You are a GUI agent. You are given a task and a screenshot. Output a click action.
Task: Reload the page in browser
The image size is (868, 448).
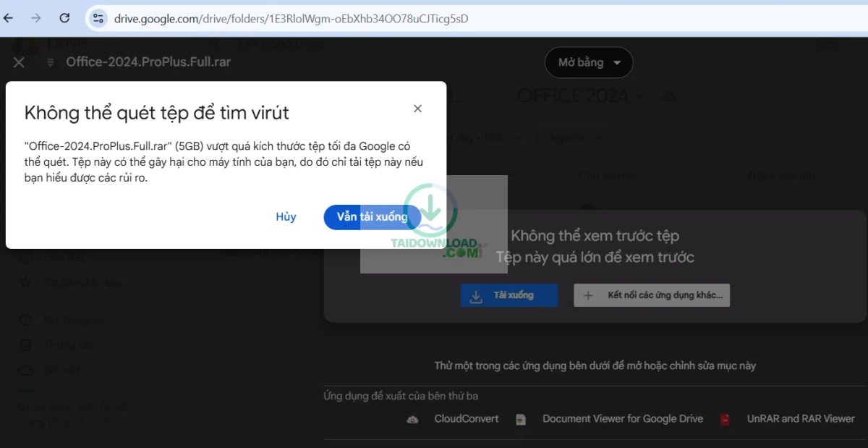(64, 18)
